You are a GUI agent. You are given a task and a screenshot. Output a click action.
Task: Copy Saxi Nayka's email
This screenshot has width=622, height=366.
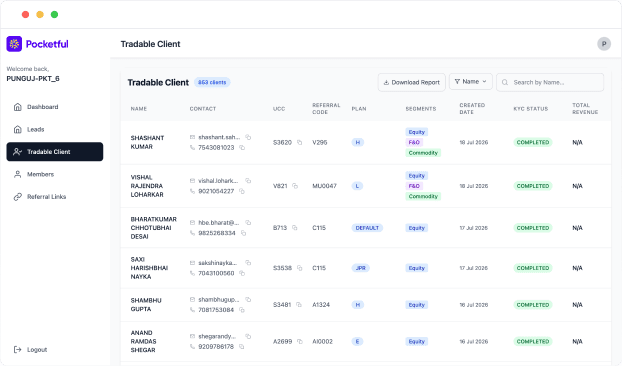point(248,263)
